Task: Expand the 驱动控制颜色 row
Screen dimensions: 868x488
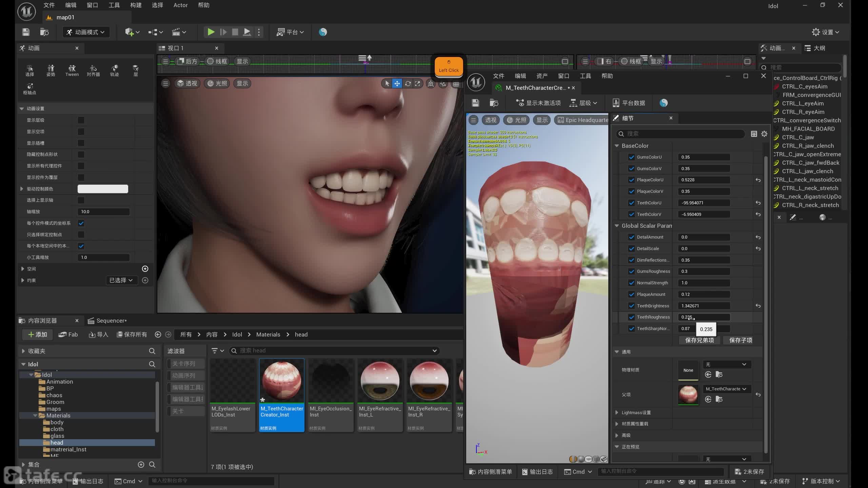Action: (x=22, y=189)
